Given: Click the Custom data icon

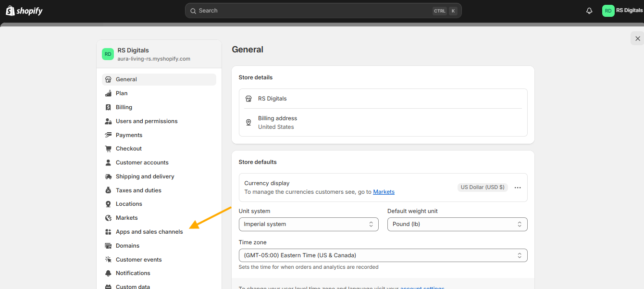Looking at the screenshot, I should pyautogui.click(x=108, y=287).
